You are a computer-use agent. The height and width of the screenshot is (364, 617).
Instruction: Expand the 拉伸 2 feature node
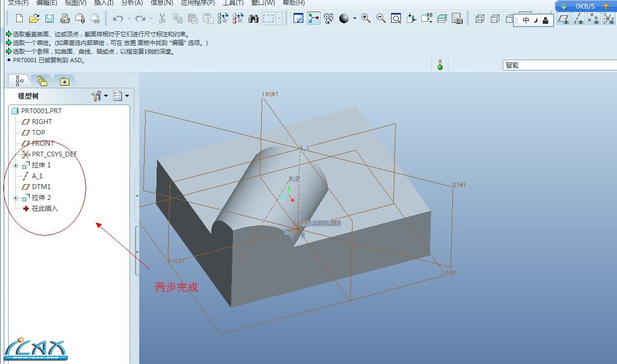coord(15,198)
